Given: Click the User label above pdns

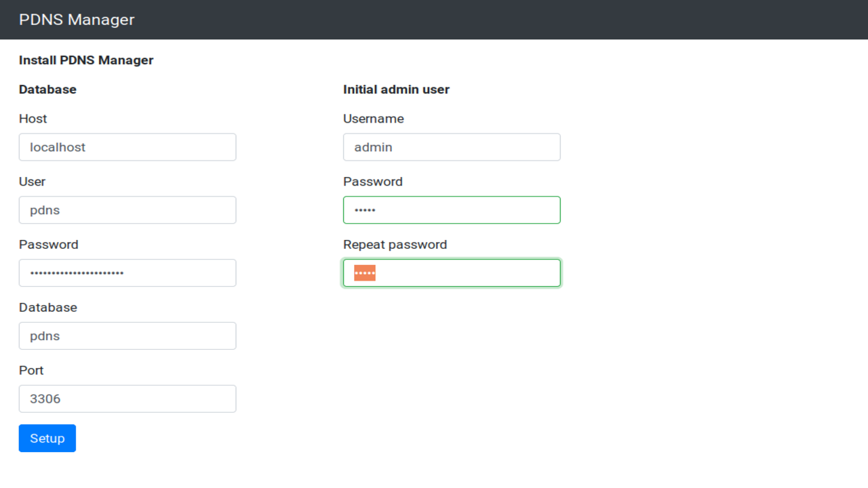Looking at the screenshot, I should [32, 182].
